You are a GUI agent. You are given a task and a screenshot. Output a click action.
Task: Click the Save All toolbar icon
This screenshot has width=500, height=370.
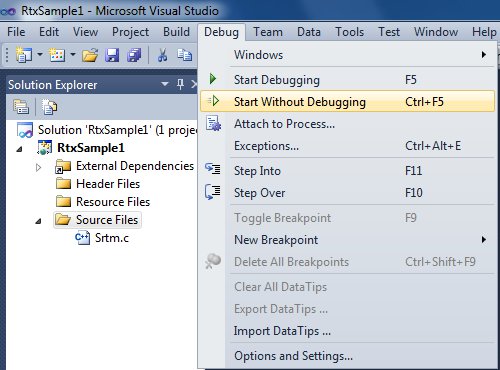(134, 55)
